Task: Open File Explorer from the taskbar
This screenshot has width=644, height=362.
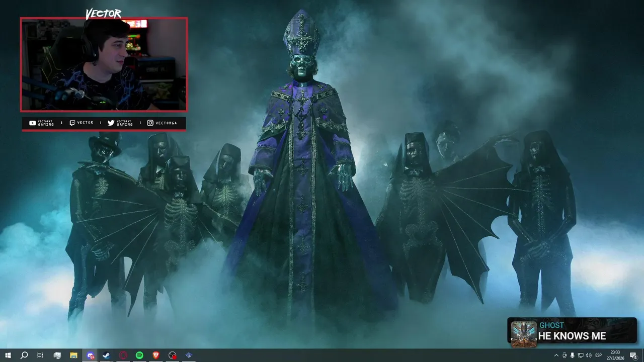Action: tap(73, 355)
